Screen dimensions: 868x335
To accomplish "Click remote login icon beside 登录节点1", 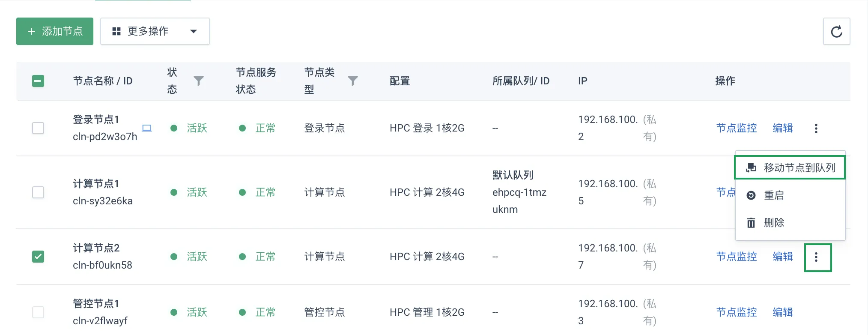I will (147, 128).
